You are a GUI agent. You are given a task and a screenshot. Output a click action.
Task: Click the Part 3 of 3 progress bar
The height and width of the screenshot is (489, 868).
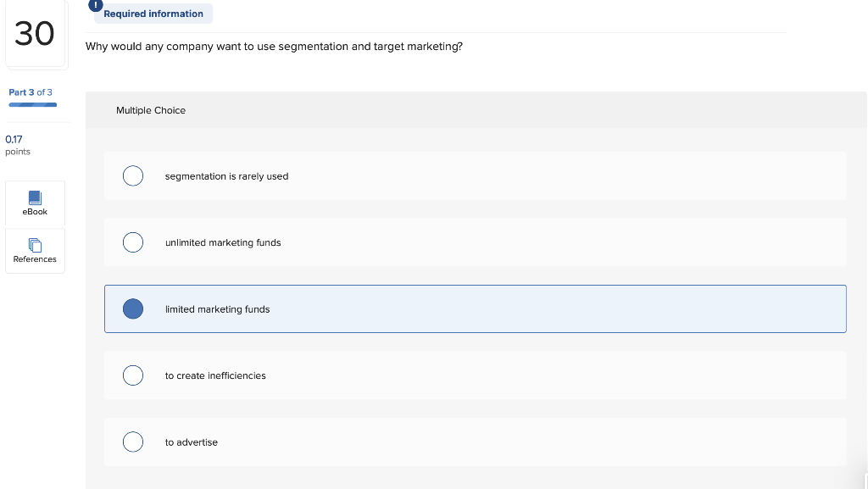(x=33, y=105)
